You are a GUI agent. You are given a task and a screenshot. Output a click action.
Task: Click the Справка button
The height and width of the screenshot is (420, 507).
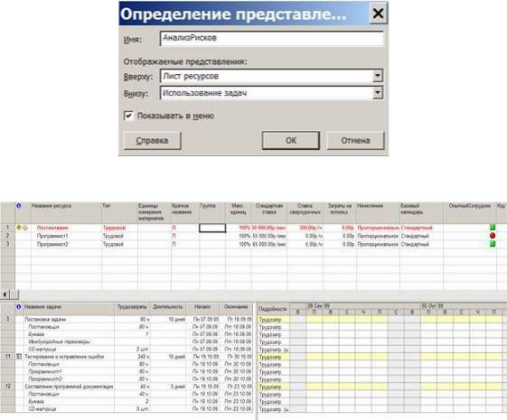(x=152, y=141)
